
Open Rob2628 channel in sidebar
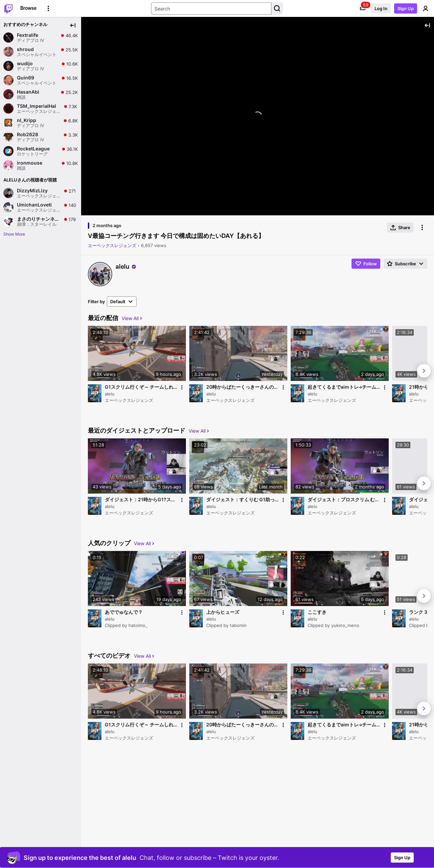[41, 137]
